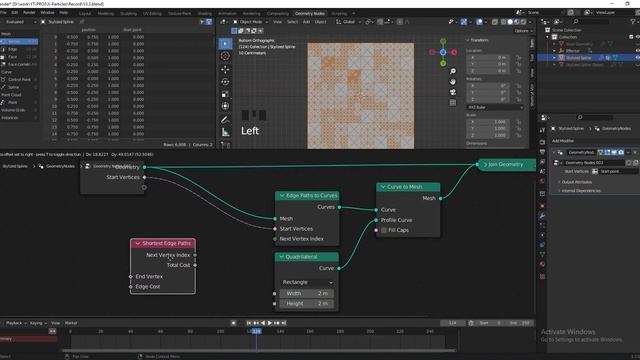Image resolution: width=640 pixels, height=360 pixels.
Task: Select Face domain in spreadsheet sidebar
Action: point(19,57)
